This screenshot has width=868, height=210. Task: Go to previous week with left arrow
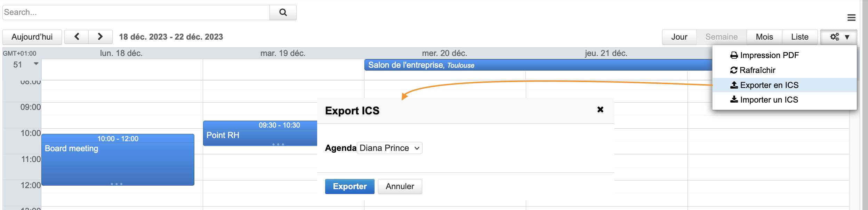77,37
